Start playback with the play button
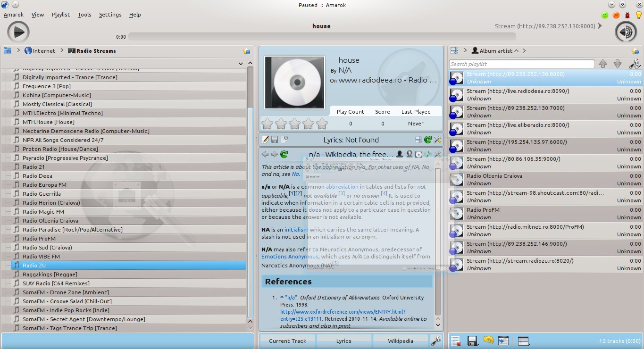644x349 pixels. click(x=18, y=32)
